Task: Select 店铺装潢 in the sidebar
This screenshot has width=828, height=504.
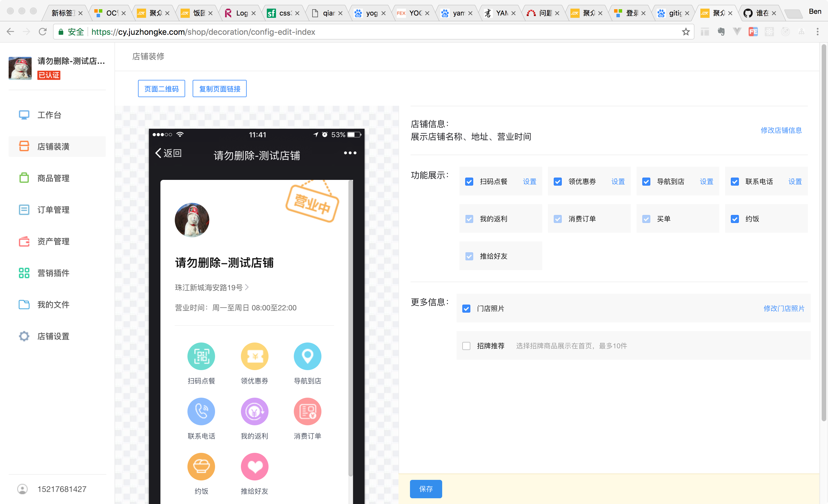Action: [x=57, y=147]
